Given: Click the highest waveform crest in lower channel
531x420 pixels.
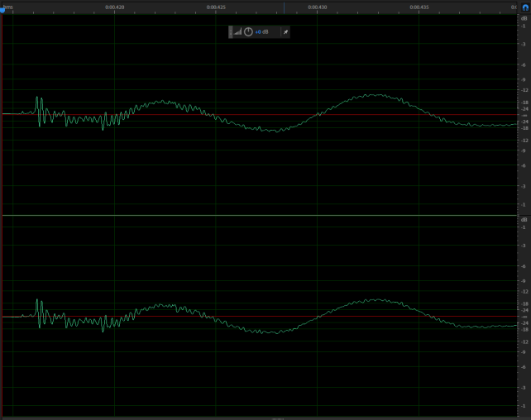Looking at the screenshot, I should pyautogui.click(x=377, y=300).
